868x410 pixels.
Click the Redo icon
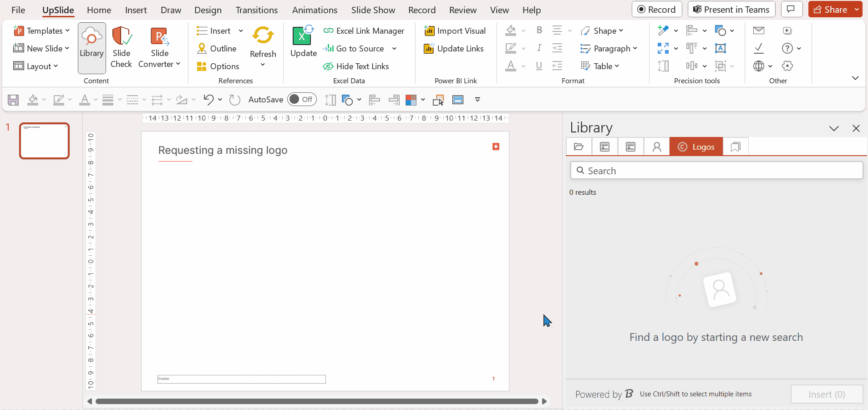pyautogui.click(x=234, y=100)
